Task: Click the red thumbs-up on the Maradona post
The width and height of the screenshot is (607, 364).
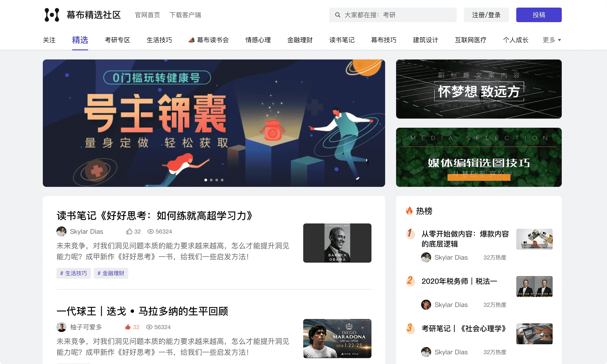Action: pos(128,327)
